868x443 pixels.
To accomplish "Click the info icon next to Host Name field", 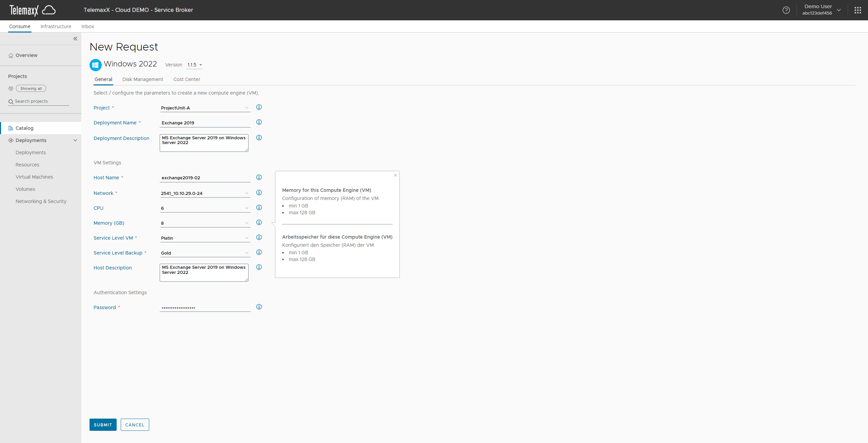I will click(x=259, y=177).
